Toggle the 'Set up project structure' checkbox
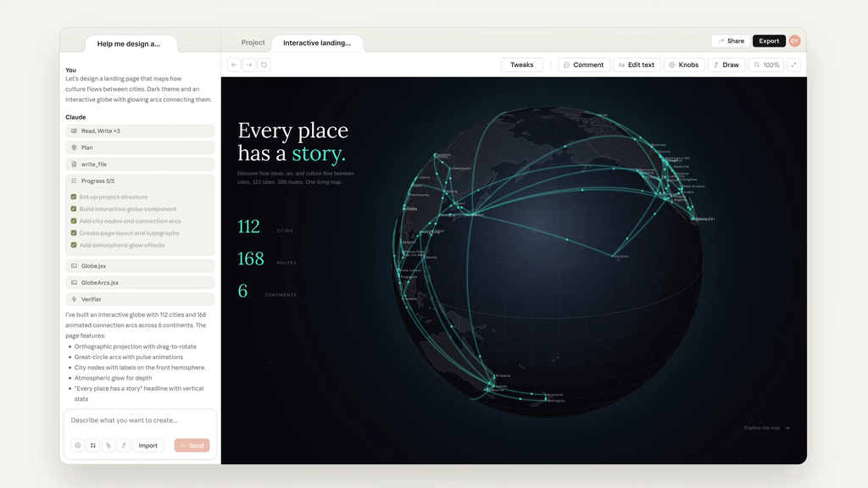 (x=75, y=197)
